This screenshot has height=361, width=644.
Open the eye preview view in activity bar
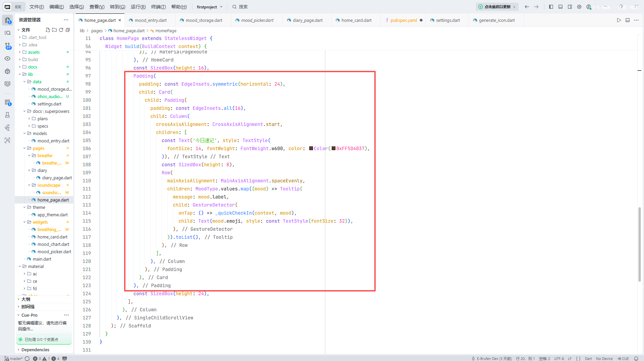pos(7,58)
